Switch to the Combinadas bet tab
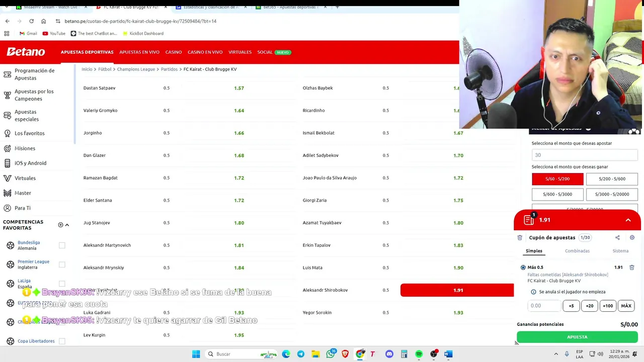Image resolution: width=644 pixels, height=362 pixels. pyautogui.click(x=577, y=251)
